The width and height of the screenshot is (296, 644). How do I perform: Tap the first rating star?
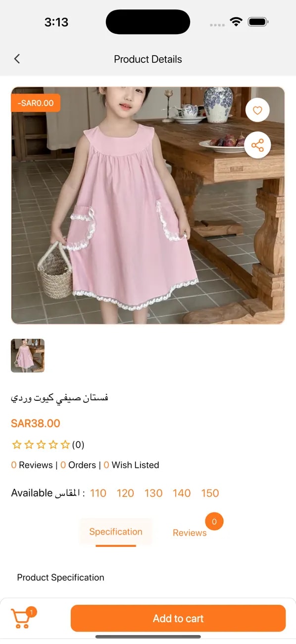tap(17, 445)
